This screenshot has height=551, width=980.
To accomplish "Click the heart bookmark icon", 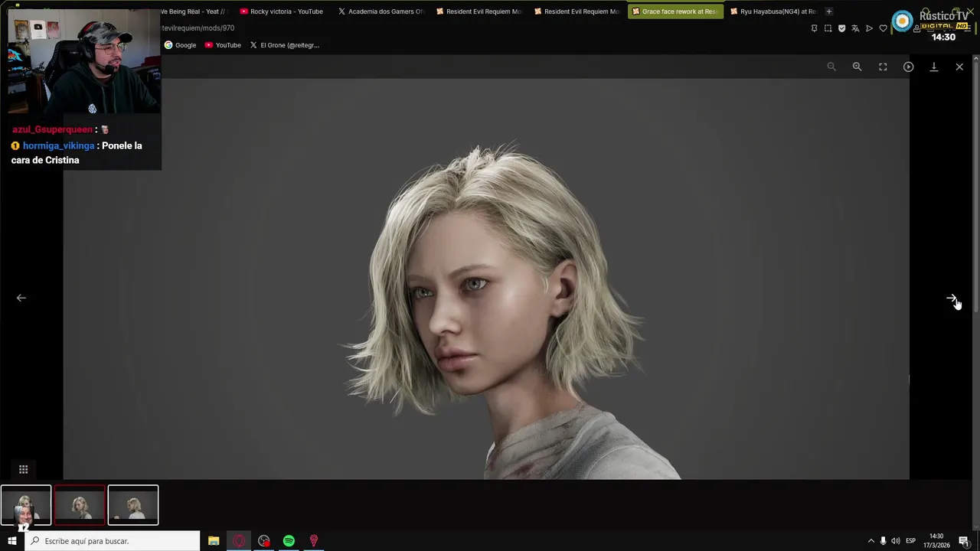I will [883, 28].
